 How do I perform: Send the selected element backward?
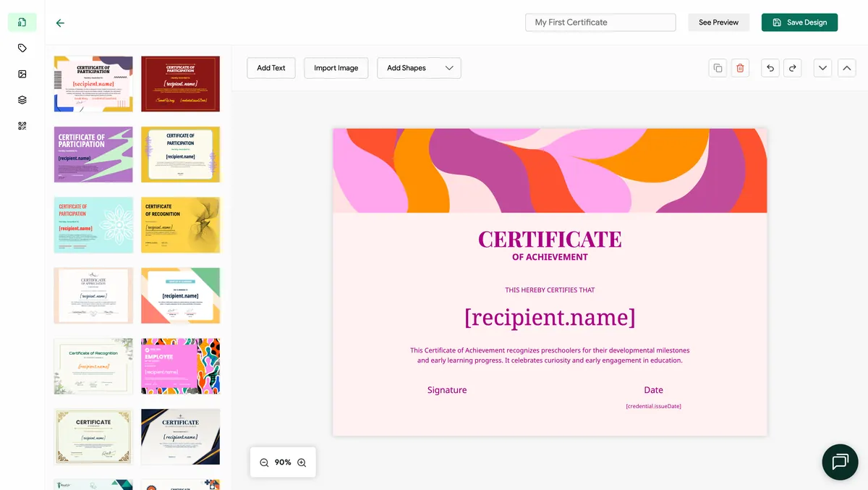(x=822, y=67)
